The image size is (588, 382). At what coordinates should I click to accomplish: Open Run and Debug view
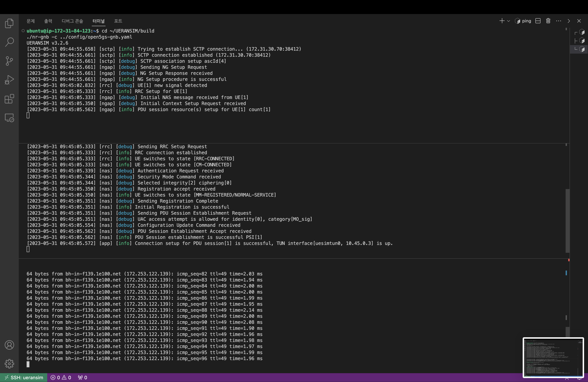click(9, 80)
